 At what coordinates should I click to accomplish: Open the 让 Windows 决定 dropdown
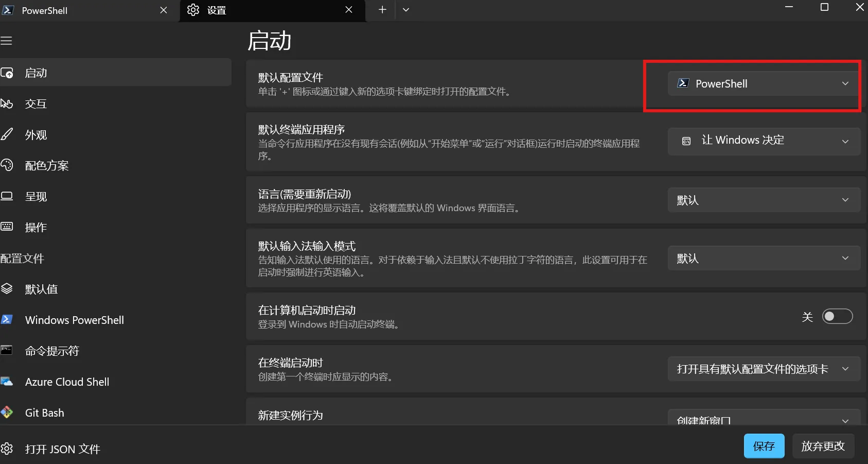pos(764,141)
